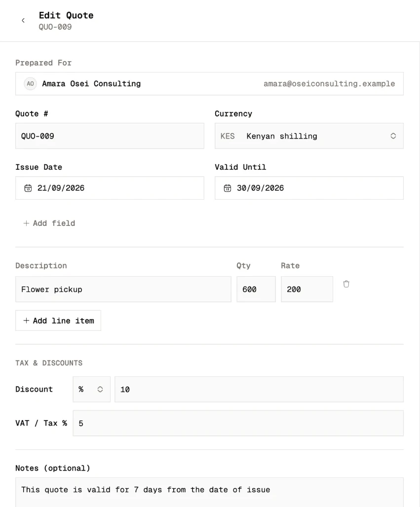Click into the Notes text area

[209, 492]
